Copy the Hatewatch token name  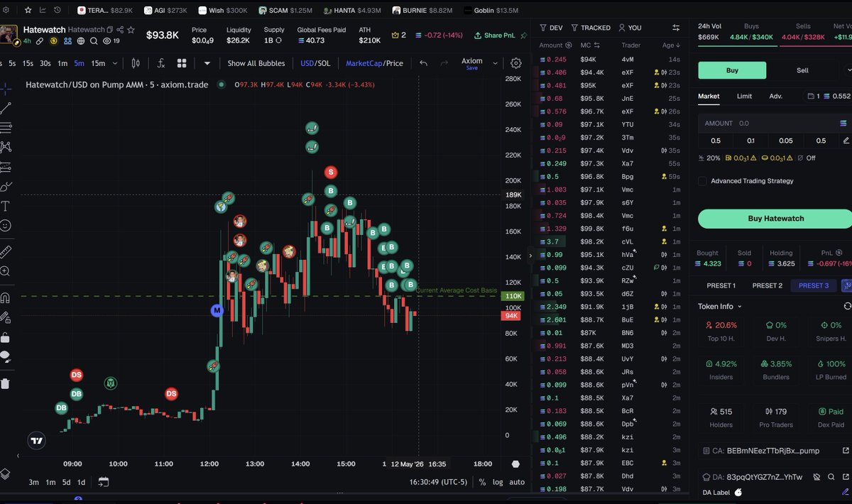click(110, 30)
